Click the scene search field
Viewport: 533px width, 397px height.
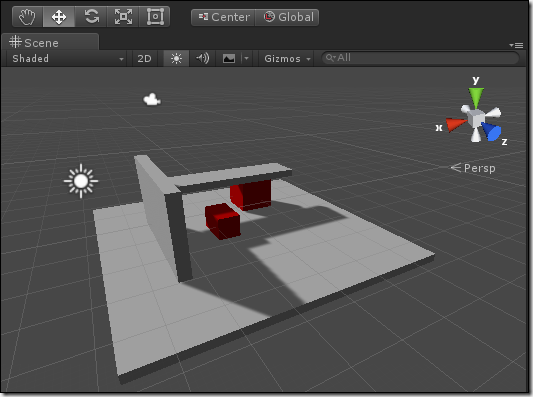click(x=420, y=58)
